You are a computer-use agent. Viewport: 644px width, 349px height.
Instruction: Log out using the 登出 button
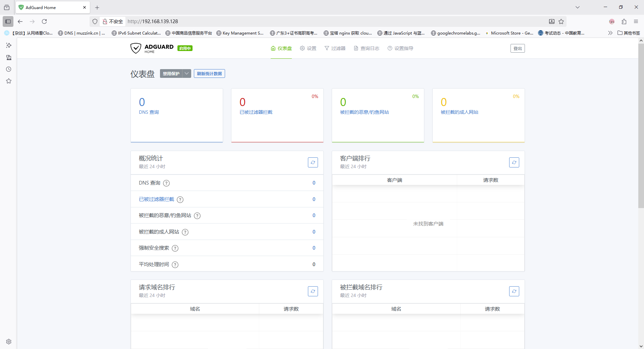click(x=518, y=48)
